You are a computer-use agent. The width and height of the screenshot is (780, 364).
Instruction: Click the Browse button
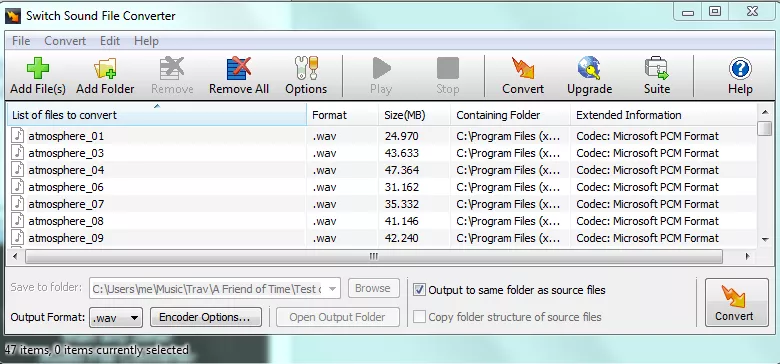tap(374, 288)
